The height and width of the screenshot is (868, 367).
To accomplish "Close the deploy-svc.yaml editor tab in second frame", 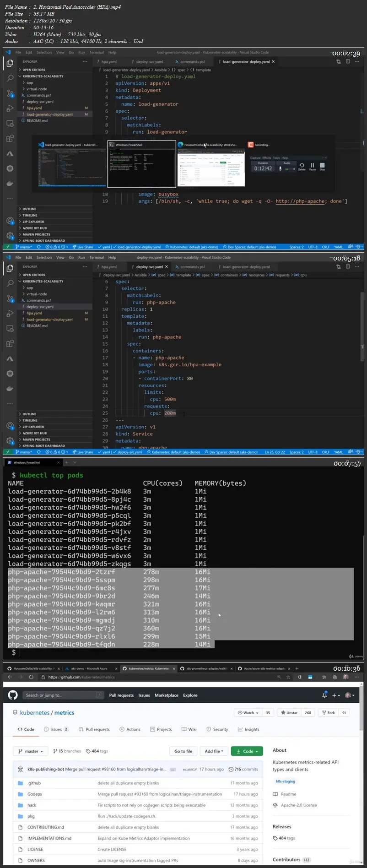I will [167, 266].
